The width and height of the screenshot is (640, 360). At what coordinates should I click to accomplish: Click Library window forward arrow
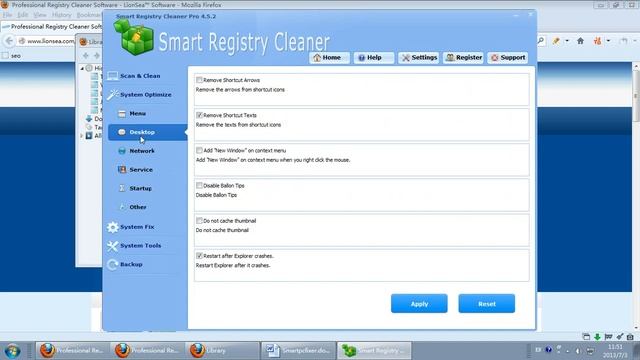tap(96, 55)
